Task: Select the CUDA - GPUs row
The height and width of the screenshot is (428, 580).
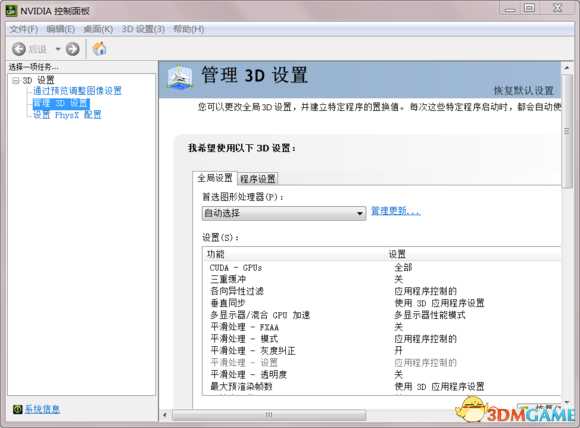Action: tap(382, 267)
